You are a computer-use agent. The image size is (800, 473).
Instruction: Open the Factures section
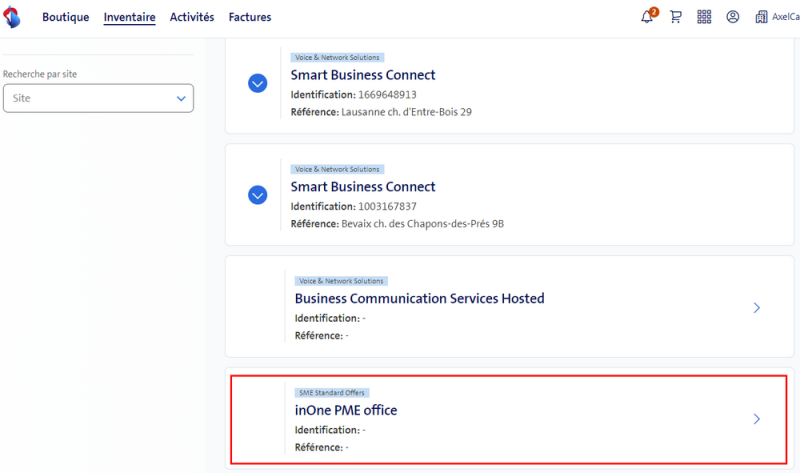[x=249, y=17]
